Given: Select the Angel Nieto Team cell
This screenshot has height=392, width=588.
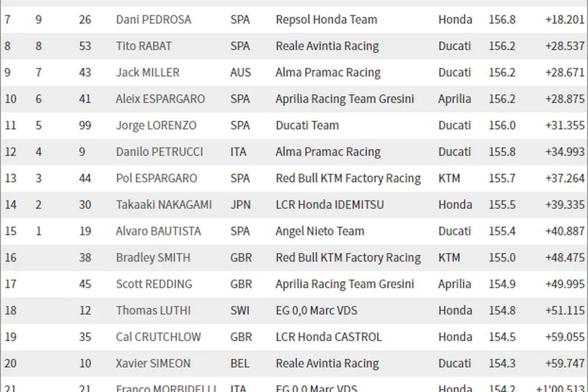Looking at the screenshot, I should click(x=320, y=231).
